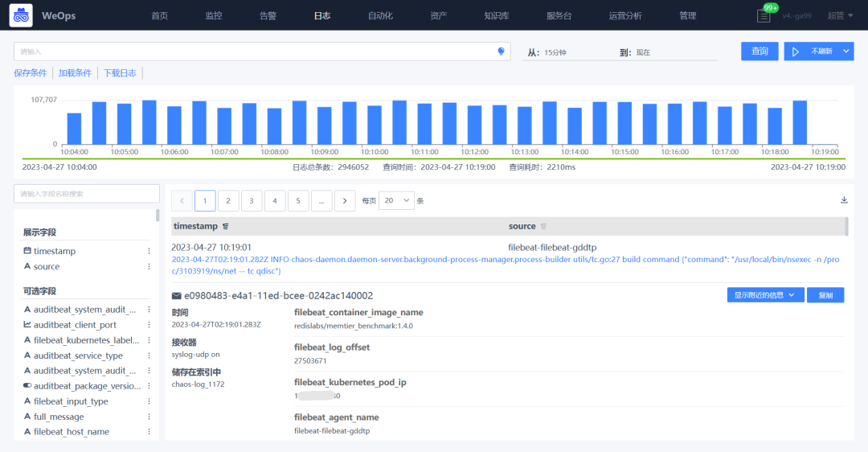The width and height of the screenshot is (868, 452).
Task: Open three-dot menu for filebeat_kubernetes_label
Action: pyautogui.click(x=149, y=340)
